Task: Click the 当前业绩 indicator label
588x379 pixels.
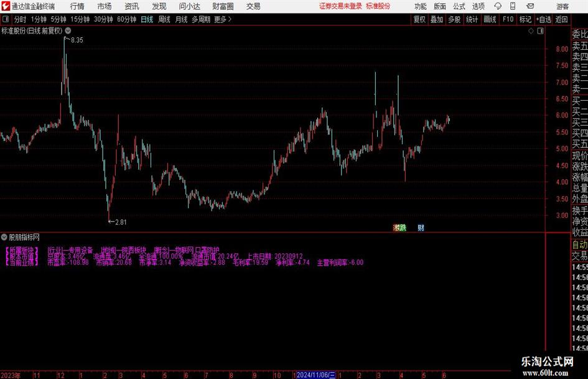Action: pyautogui.click(x=22, y=262)
